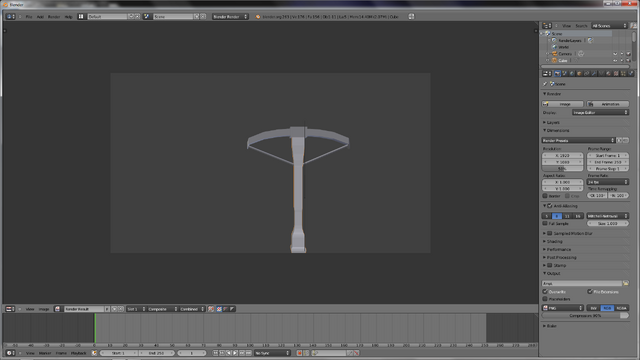This screenshot has width=640, height=360.
Task: Select the Particles properties tab icon
Action: click(623, 73)
